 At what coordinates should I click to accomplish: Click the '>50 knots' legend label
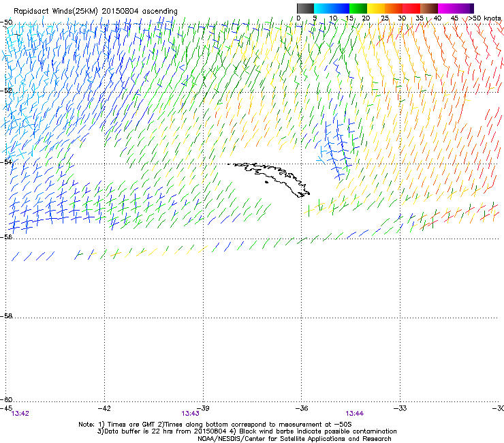point(485,18)
